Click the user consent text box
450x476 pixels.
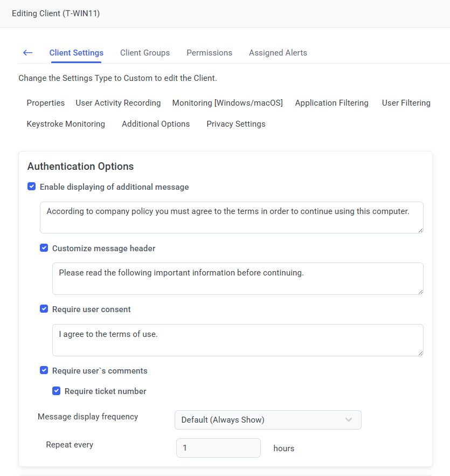coord(238,340)
